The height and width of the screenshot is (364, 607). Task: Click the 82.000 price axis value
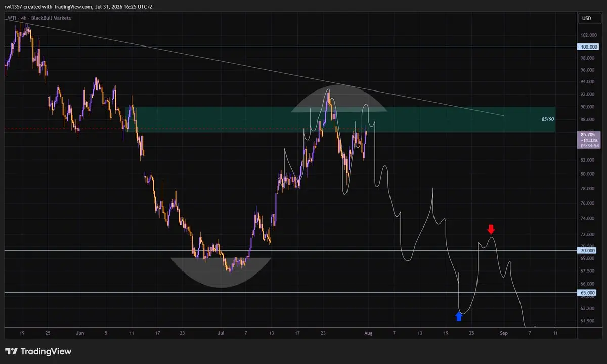click(x=588, y=160)
